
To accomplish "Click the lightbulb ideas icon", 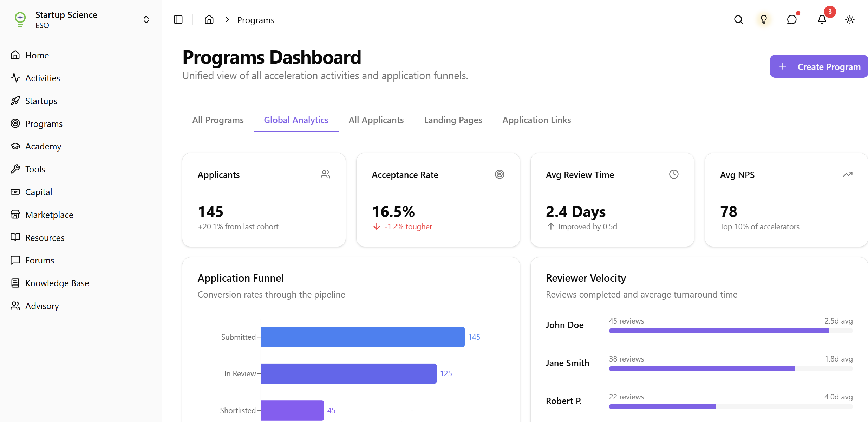I will coord(764,20).
